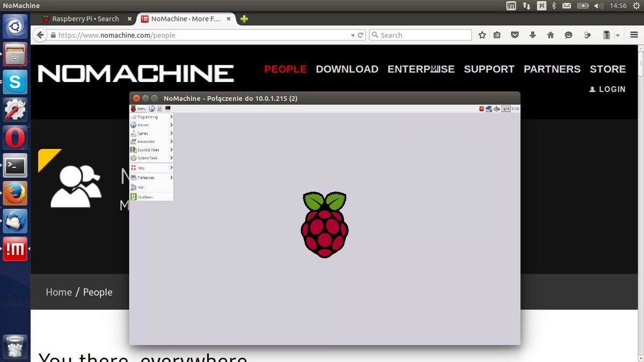Launch Firefox from Ubuntu launcher
The image size is (644, 362).
tap(15, 194)
